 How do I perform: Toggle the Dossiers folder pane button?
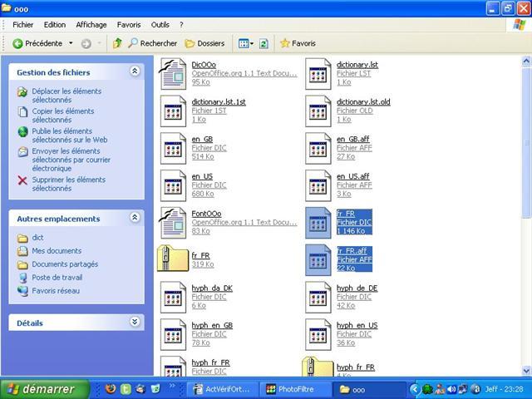click(x=204, y=43)
